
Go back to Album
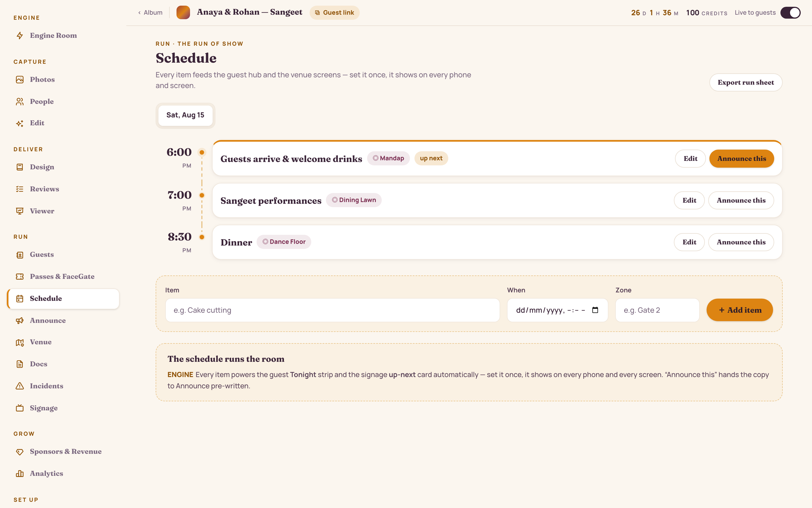coord(150,12)
